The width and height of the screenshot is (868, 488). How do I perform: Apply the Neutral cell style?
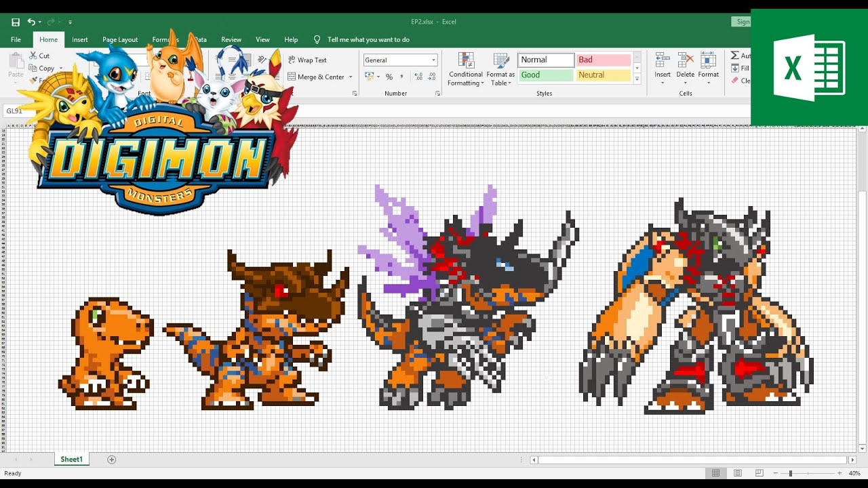click(x=604, y=75)
